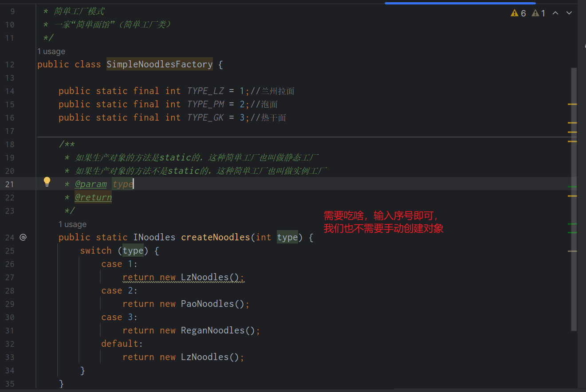Viewport: 586px width, 392px height.
Task: Jump to next highlighted error with down arrow
Action: [x=569, y=13]
